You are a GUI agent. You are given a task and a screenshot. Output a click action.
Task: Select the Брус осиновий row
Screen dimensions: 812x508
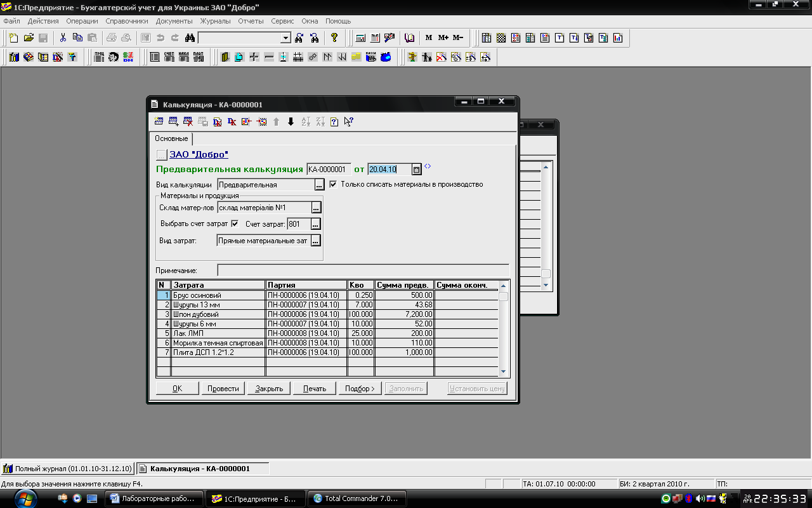[327, 295]
